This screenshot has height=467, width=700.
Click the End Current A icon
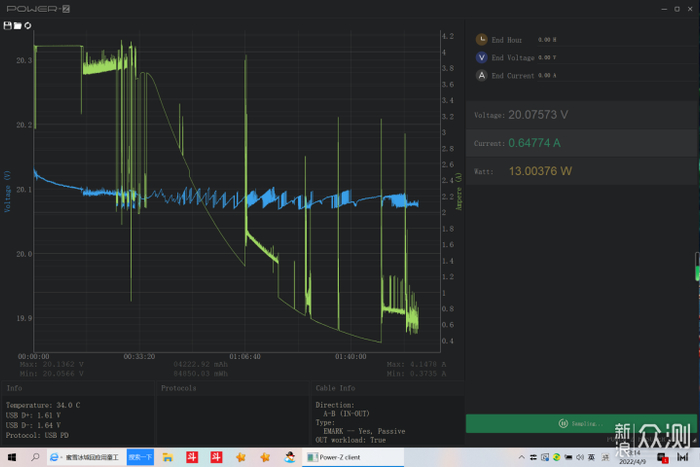[482, 75]
